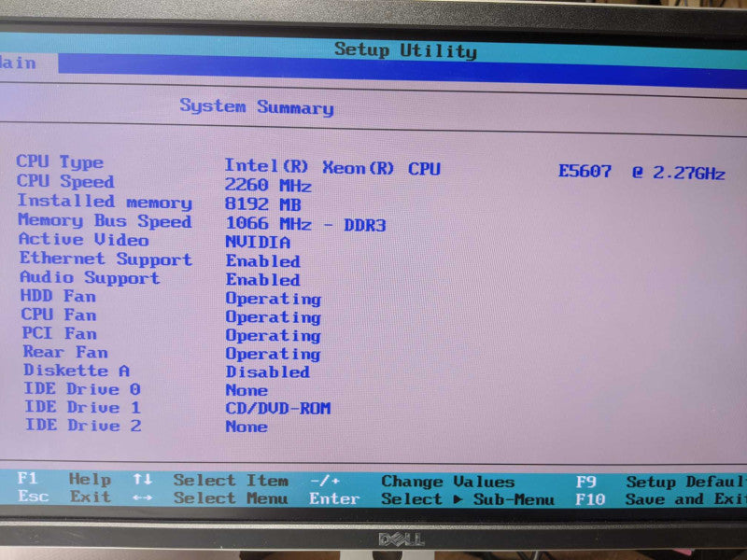This screenshot has height=560, width=747.
Task: Click the -/+ key hint
Action: coord(325,482)
